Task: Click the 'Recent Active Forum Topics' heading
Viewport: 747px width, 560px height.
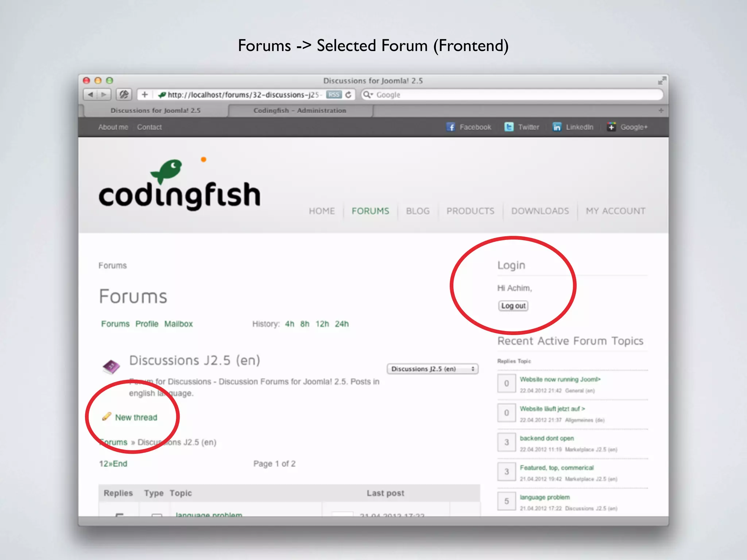Action: tap(570, 341)
